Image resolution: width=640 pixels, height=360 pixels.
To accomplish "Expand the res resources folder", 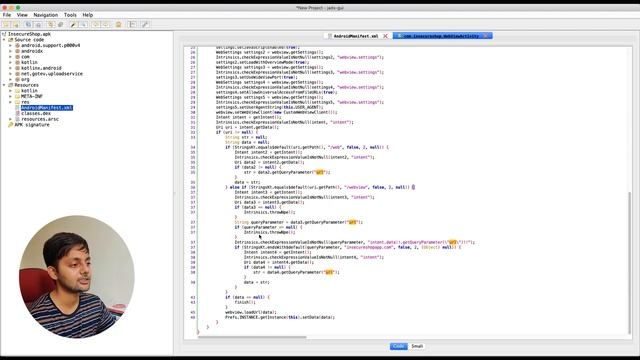I will click(11, 102).
